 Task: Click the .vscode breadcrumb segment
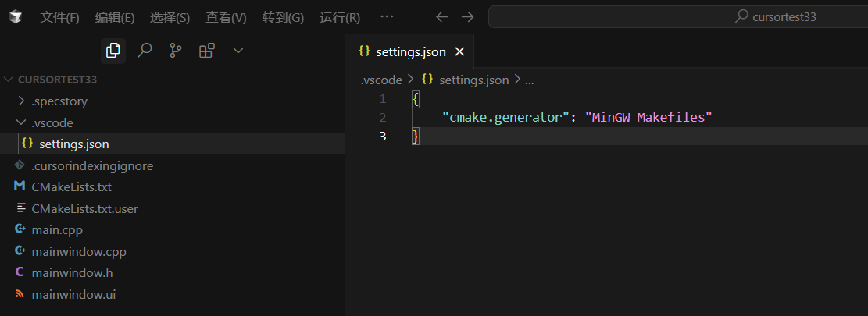point(381,80)
